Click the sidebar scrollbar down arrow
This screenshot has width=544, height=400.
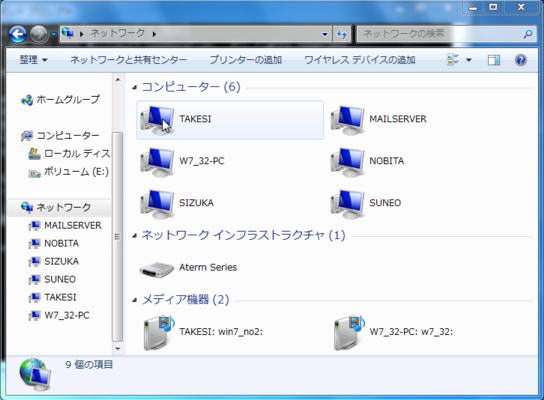118,348
